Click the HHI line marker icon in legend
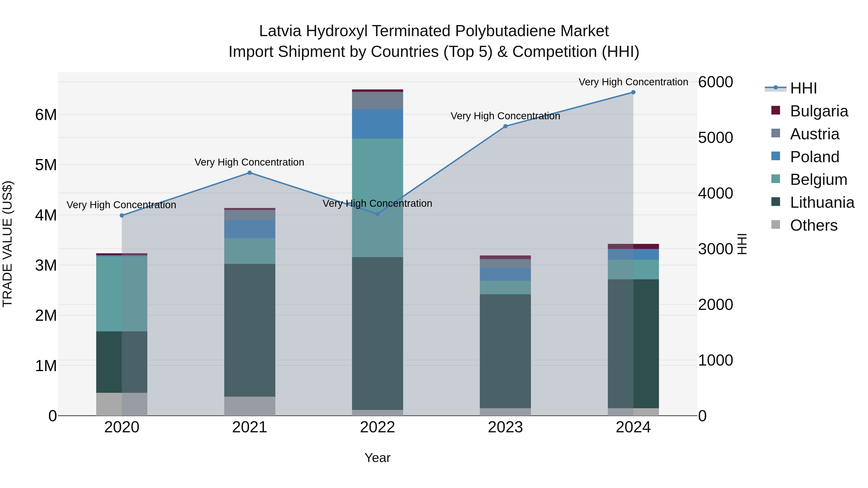Viewport: 868px width, 488px height. point(776,88)
